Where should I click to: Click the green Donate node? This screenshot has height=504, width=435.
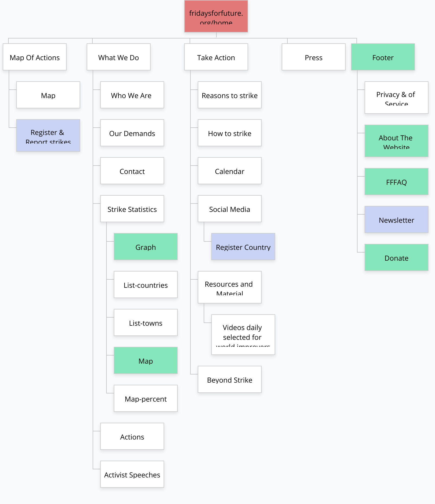(396, 258)
